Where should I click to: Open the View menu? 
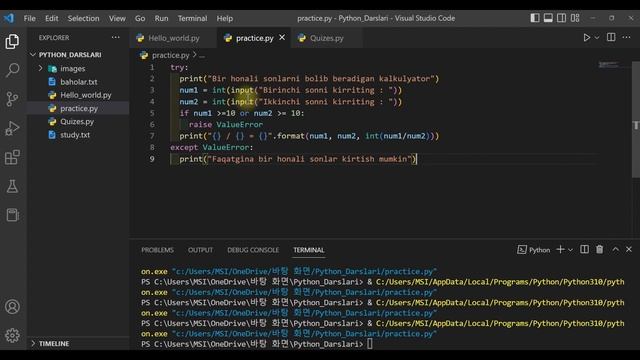(117, 18)
